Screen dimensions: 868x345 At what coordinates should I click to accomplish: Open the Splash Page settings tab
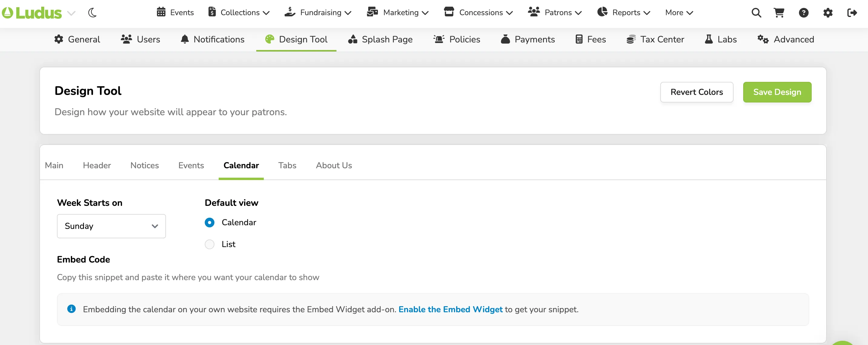380,39
